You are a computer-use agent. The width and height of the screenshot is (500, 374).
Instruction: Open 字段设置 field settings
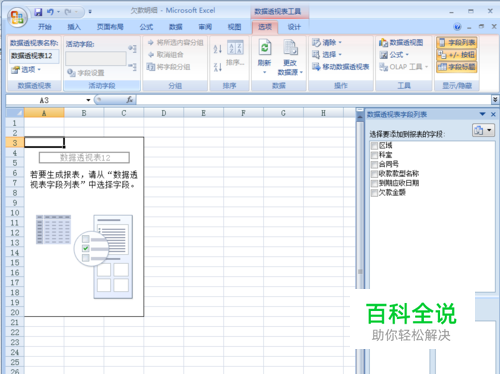86,73
